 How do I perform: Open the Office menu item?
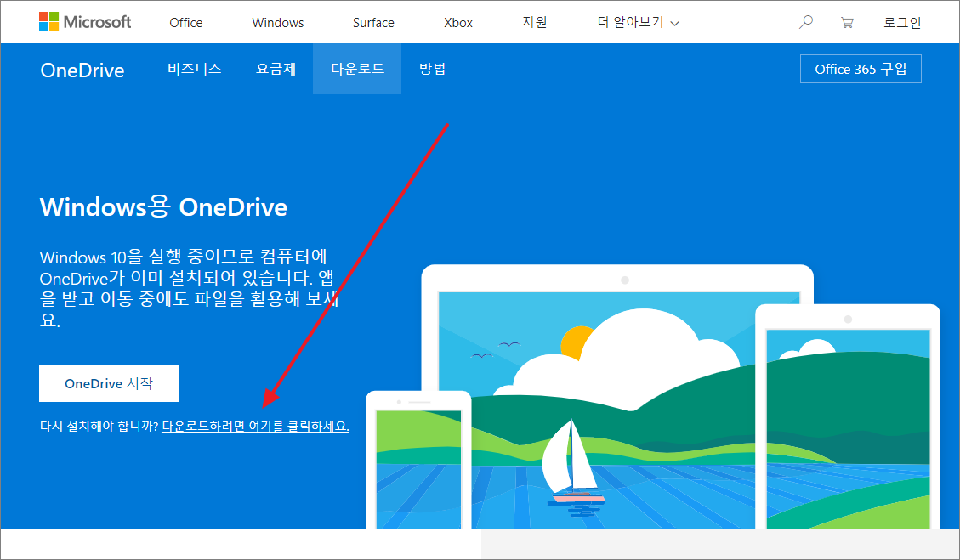coord(186,23)
